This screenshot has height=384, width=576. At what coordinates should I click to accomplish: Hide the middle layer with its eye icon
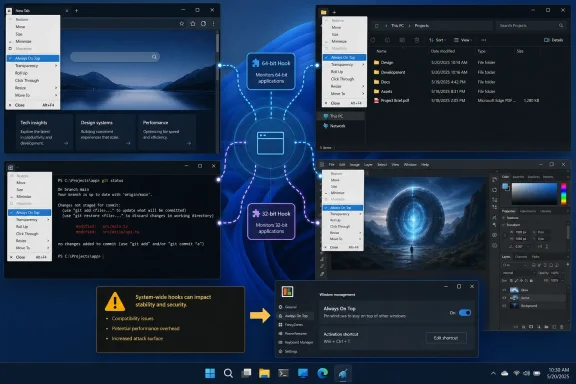(x=504, y=298)
